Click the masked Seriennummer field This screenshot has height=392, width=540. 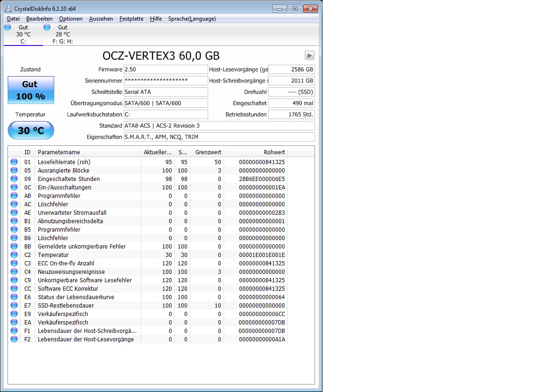click(x=165, y=81)
